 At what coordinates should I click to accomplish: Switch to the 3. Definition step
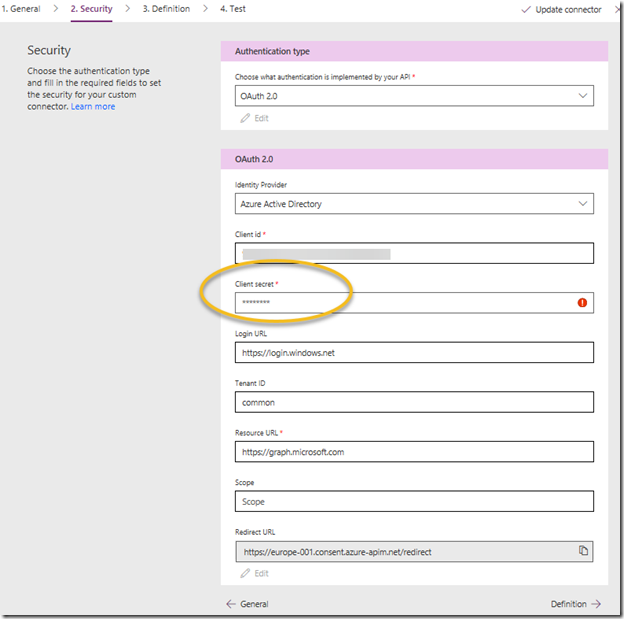(166, 9)
